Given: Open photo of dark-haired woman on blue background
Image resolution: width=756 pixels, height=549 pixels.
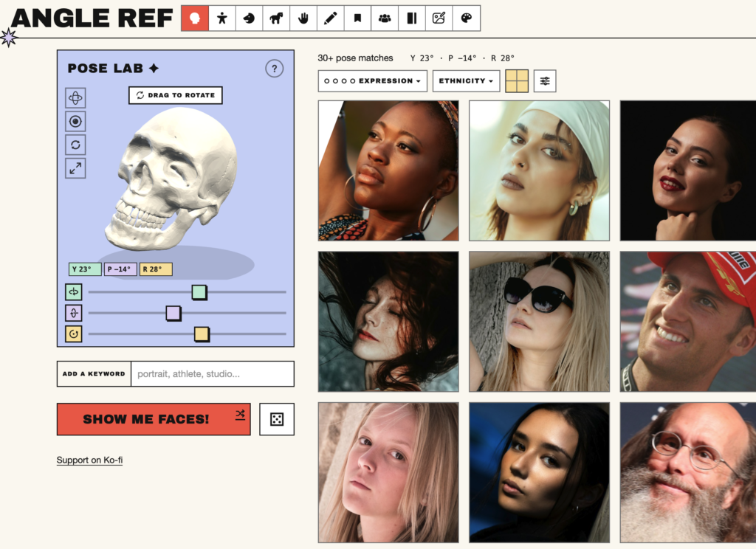Looking at the screenshot, I should point(540,473).
